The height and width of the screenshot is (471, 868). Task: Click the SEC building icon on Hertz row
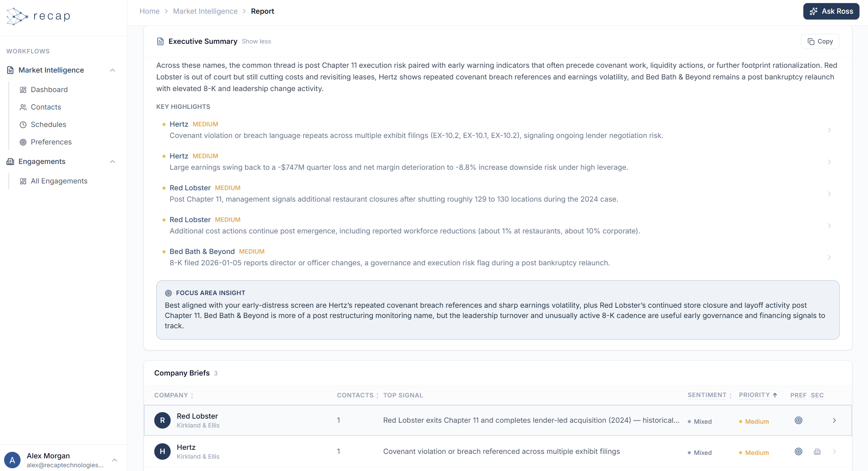[817, 451]
